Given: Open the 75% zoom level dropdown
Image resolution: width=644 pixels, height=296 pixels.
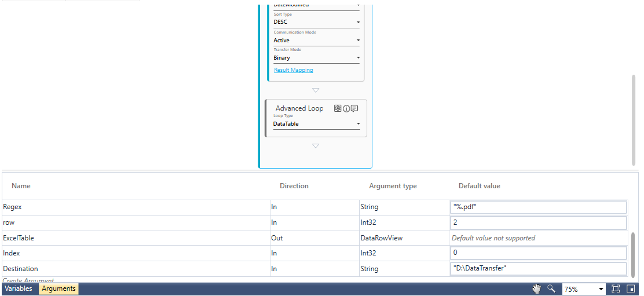Looking at the screenshot, I should tap(601, 289).
